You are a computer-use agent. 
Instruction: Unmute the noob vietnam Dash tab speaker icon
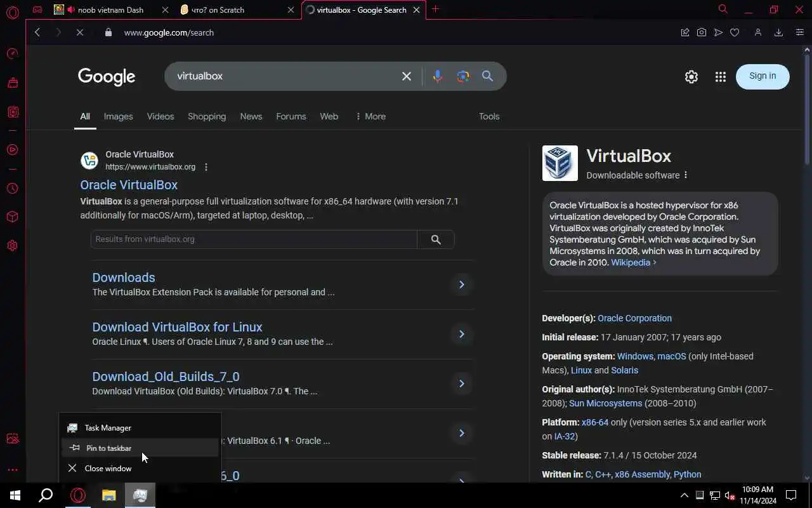pyautogui.click(x=70, y=10)
